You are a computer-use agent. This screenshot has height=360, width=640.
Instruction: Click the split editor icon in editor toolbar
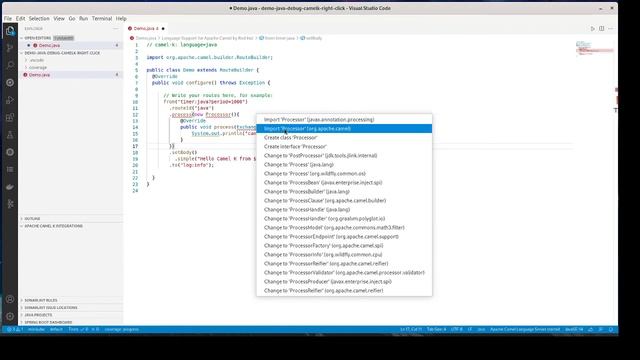[602, 29]
